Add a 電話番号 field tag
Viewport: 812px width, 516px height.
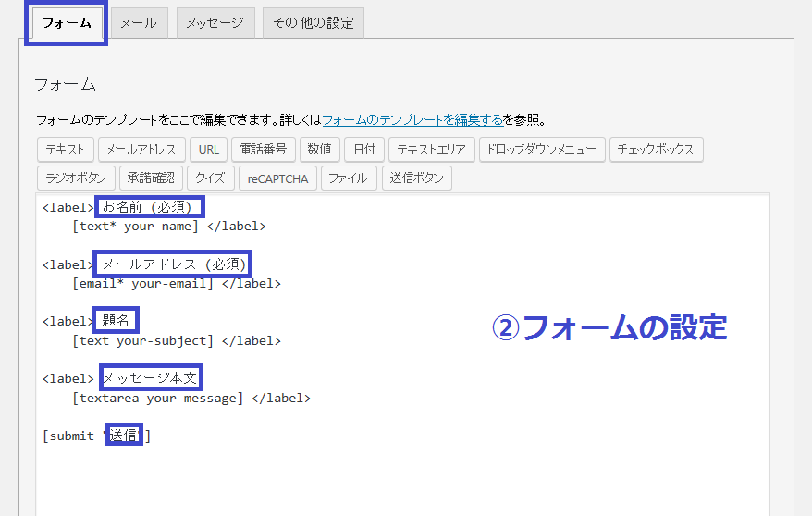click(x=264, y=149)
